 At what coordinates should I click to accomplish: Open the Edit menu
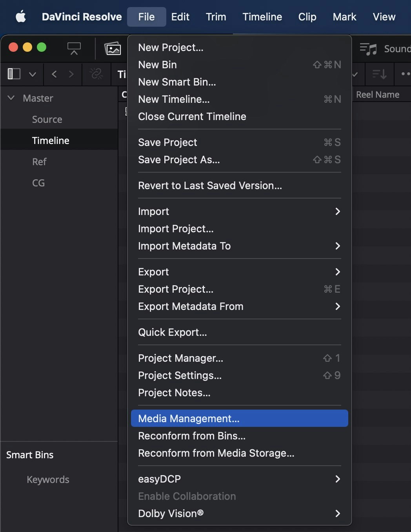coord(180,17)
